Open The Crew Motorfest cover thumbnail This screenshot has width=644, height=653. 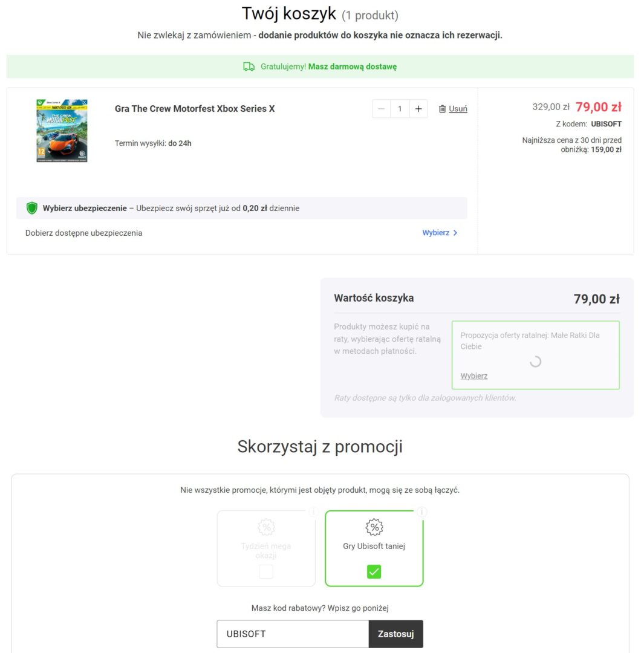click(62, 130)
